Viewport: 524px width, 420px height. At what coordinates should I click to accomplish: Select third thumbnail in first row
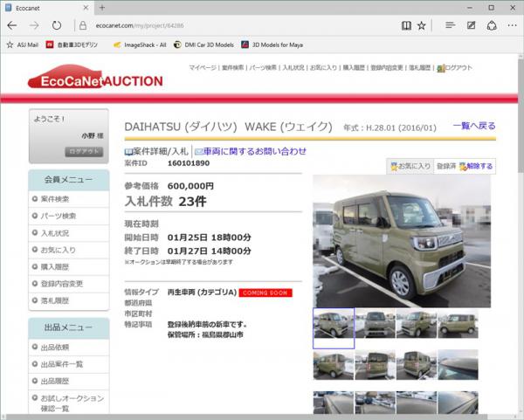(417, 323)
